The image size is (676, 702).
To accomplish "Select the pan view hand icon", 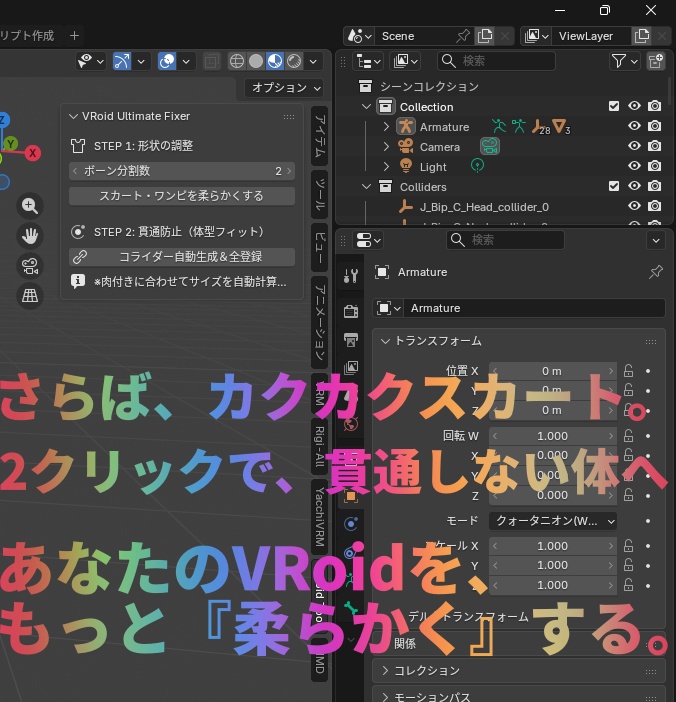I will 30,235.
